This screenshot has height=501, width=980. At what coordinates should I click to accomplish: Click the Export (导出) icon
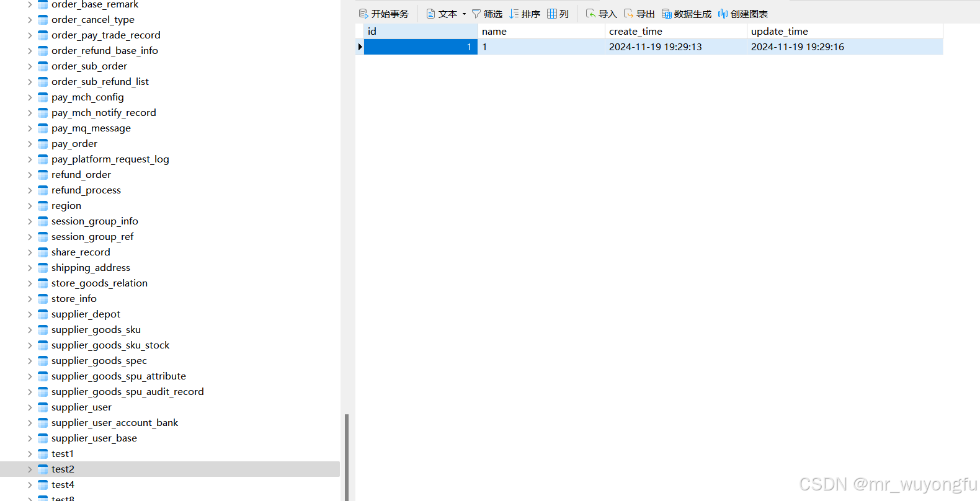(x=628, y=14)
